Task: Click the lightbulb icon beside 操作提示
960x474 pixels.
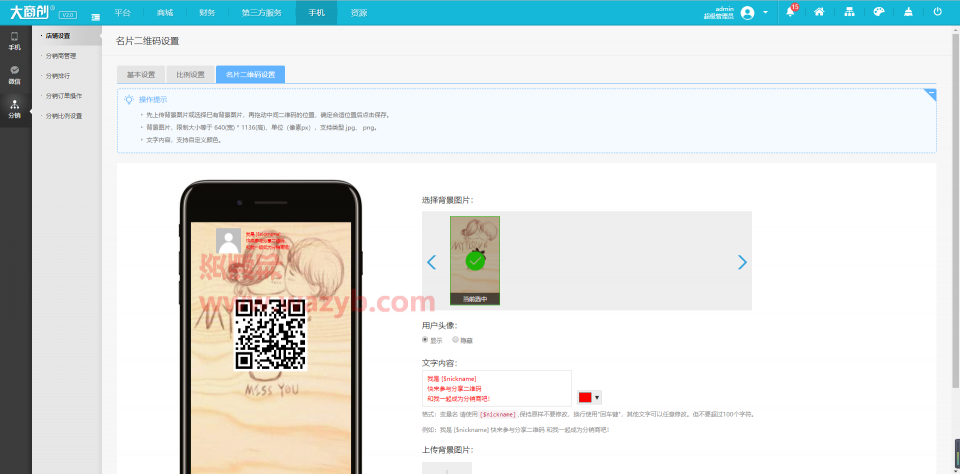Action: (x=129, y=99)
